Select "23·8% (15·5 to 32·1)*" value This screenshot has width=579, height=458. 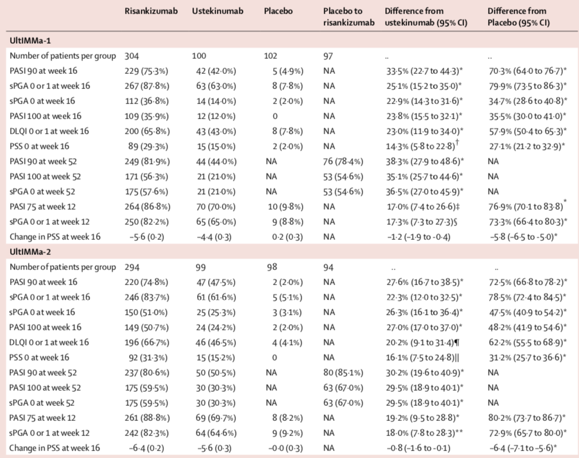(x=424, y=116)
